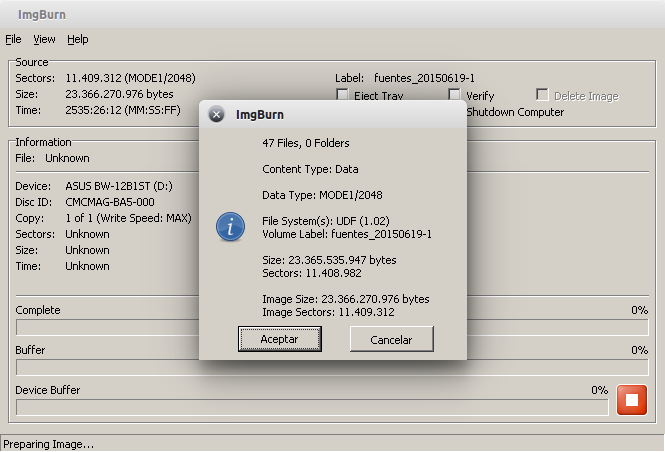Enable the Eject Tray checkbox

click(343, 96)
